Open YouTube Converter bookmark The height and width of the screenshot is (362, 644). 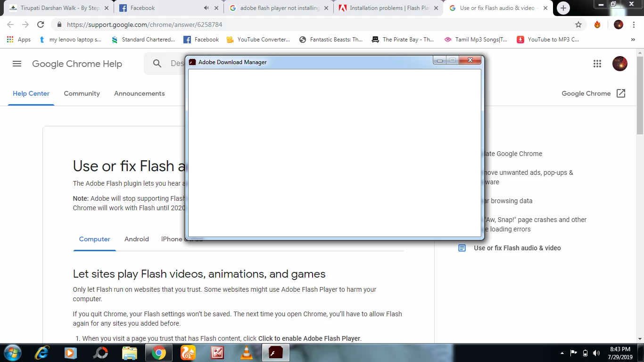coord(258,40)
